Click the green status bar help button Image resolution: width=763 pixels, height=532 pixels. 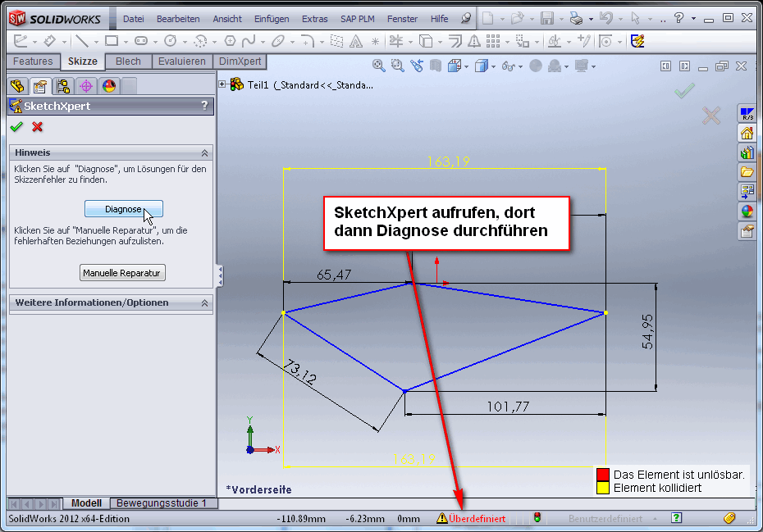[x=676, y=518]
